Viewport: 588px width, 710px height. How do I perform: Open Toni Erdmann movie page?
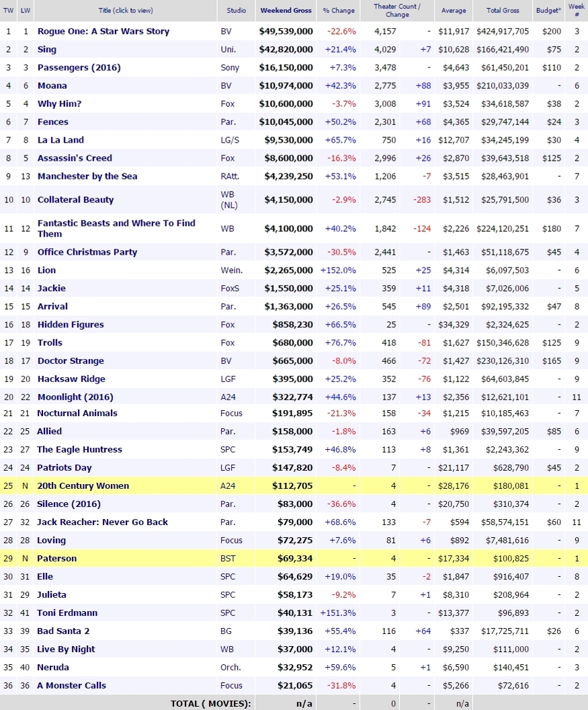pyautogui.click(x=67, y=613)
